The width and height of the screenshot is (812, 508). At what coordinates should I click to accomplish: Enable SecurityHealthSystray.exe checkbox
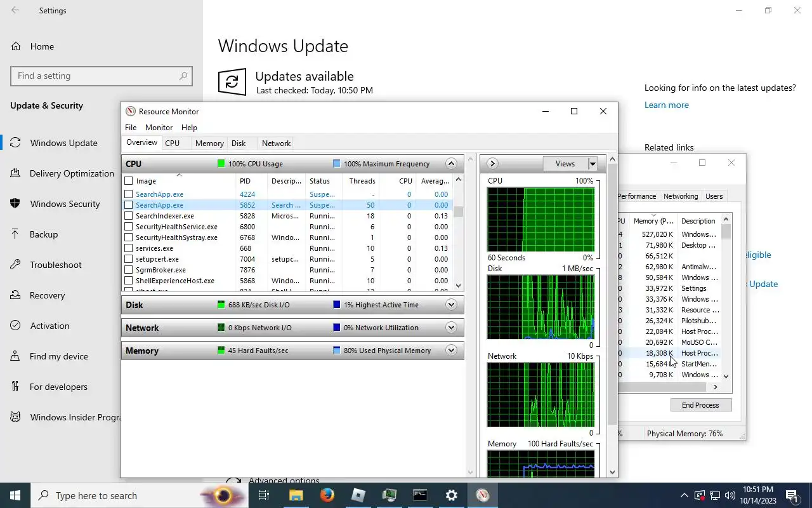[129, 237]
